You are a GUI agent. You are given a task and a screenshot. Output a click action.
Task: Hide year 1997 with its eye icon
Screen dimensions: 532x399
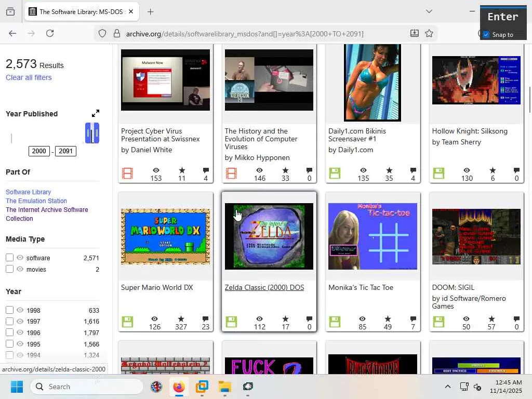click(x=20, y=321)
